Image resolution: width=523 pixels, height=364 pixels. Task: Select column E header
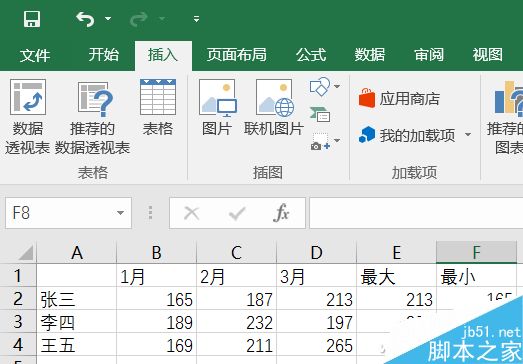click(x=397, y=252)
